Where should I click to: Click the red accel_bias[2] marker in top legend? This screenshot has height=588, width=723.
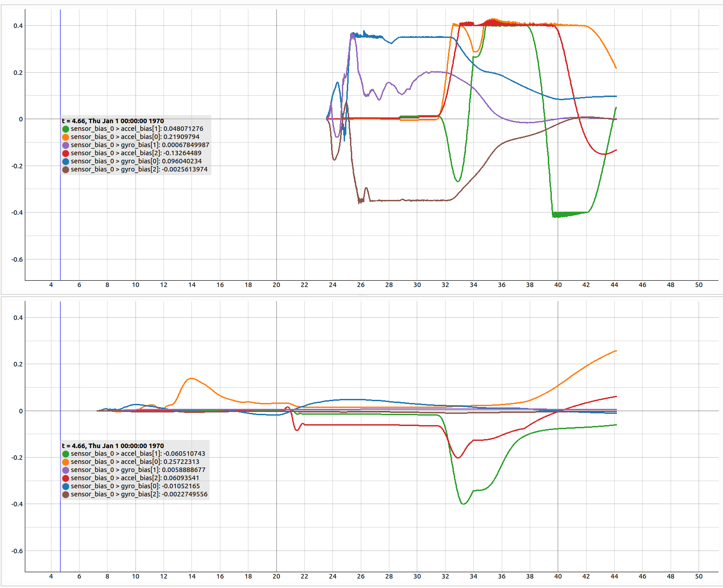tap(66, 153)
